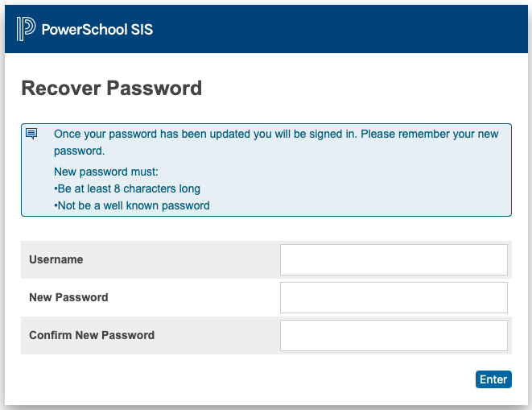Focus the New Password input field
Screen dimensions: 532x410
[x=394, y=297]
